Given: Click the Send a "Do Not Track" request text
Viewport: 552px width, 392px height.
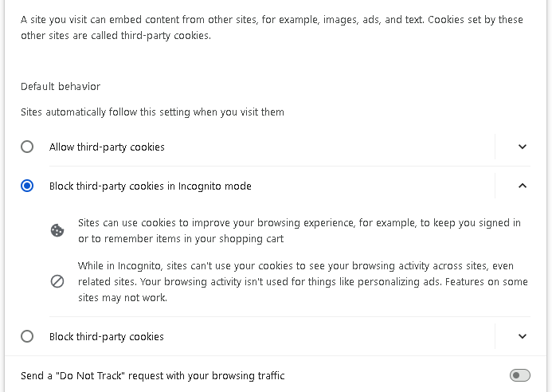Looking at the screenshot, I should pos(152,376).
